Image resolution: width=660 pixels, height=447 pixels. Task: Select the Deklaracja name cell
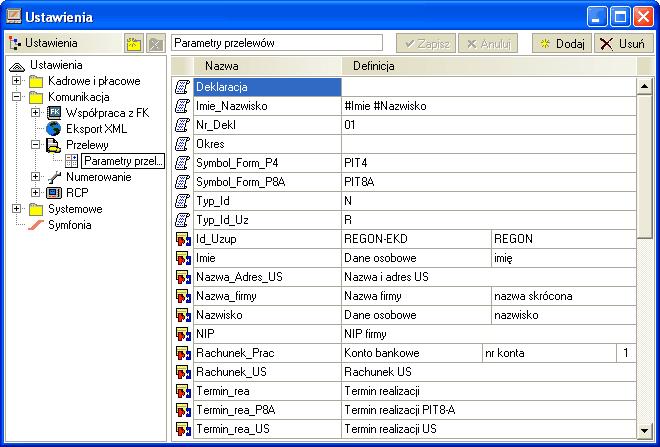(267, 87)
